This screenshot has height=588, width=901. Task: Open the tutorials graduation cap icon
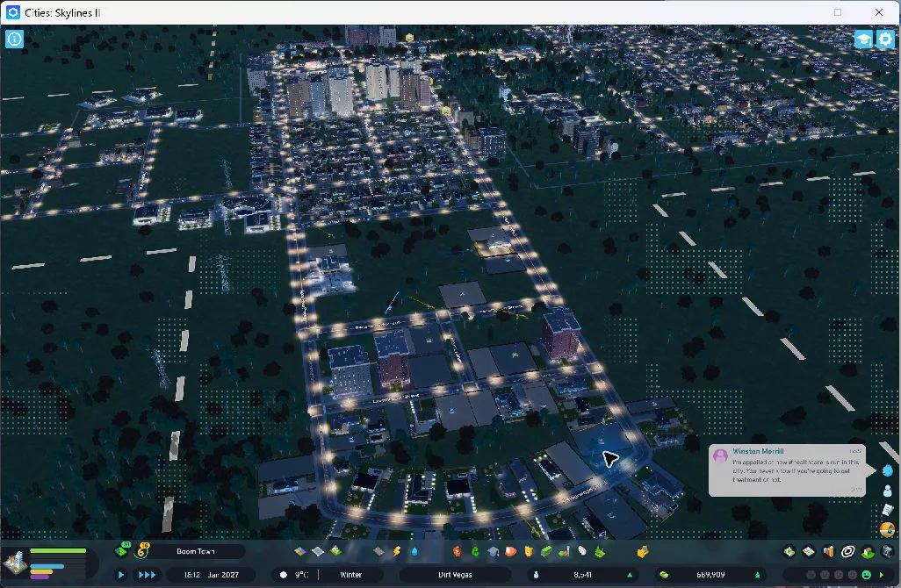(863, 39)
